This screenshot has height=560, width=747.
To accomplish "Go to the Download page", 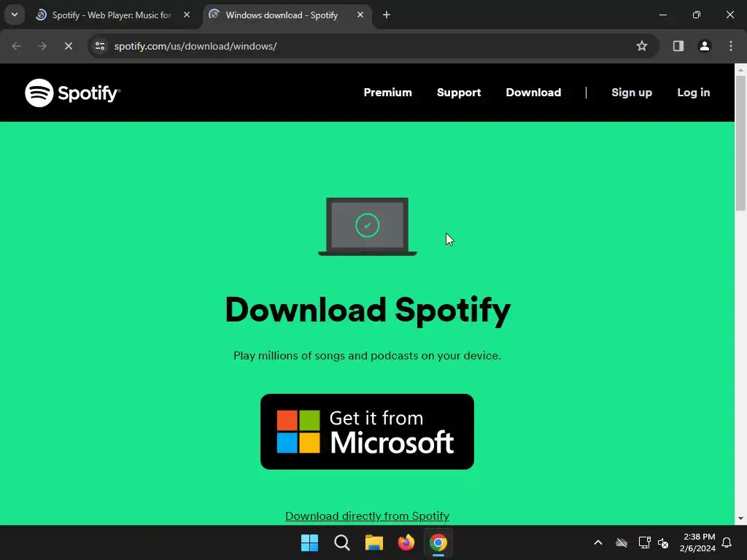I will pyautogui.click(x=533, y=93).
